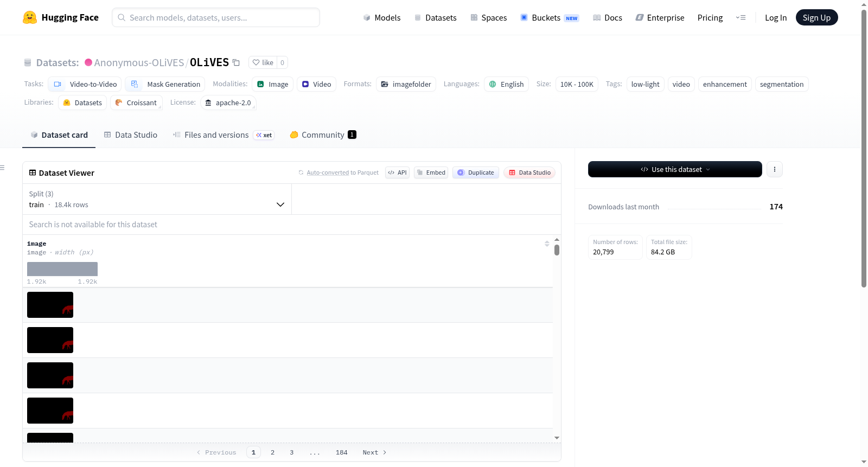Click the Hugging Face logo
868x467 pixels.
point(60,17)
